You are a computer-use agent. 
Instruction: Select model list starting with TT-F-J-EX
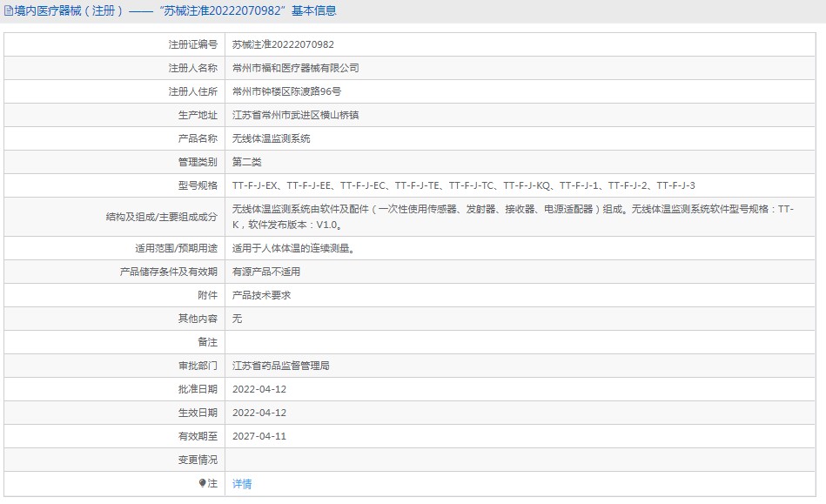pos(464,185)
